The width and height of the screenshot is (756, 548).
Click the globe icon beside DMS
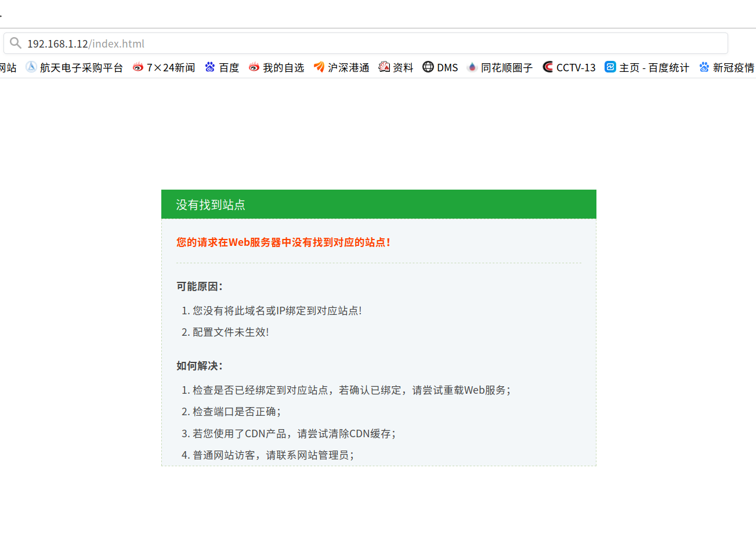pos(428,67)
